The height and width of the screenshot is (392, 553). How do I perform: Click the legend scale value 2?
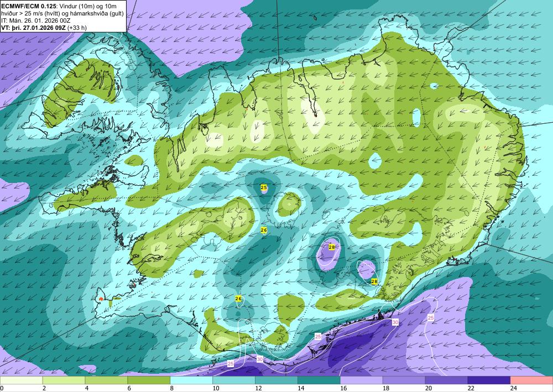(x=44, y=389)
